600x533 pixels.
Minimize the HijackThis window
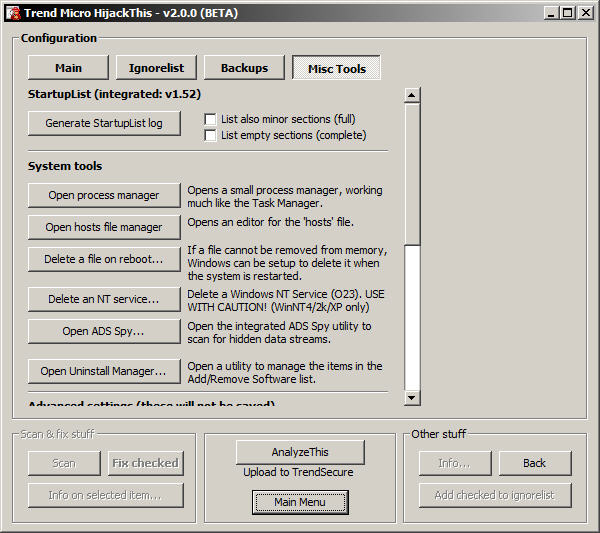click(x=551, y=13)
